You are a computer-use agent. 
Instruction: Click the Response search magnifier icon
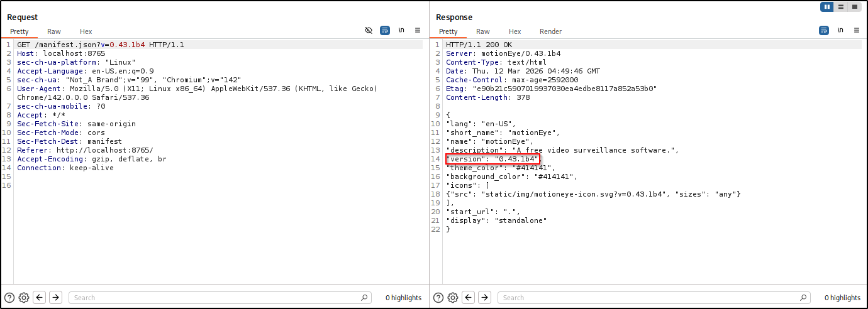[804, 298]
